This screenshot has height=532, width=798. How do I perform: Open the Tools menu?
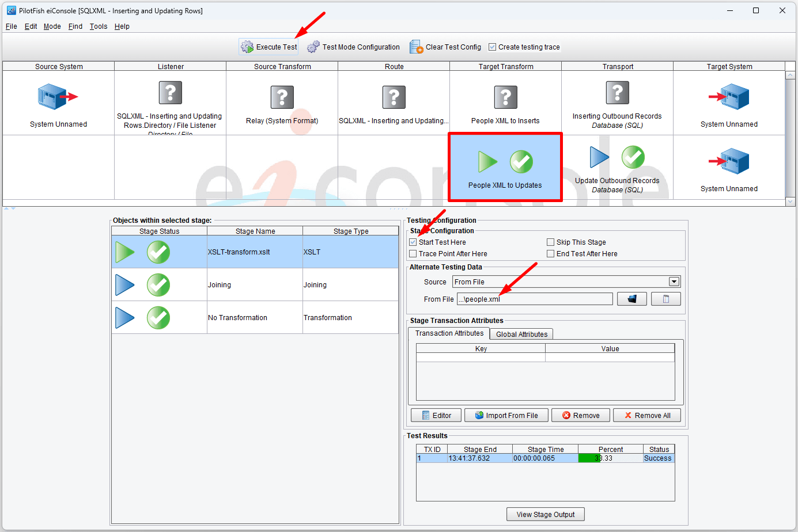coord(99,26)
